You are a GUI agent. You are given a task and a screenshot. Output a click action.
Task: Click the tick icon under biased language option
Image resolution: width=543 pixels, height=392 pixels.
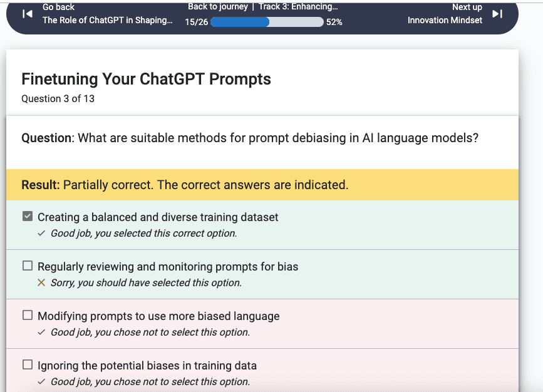coord(41,332)
